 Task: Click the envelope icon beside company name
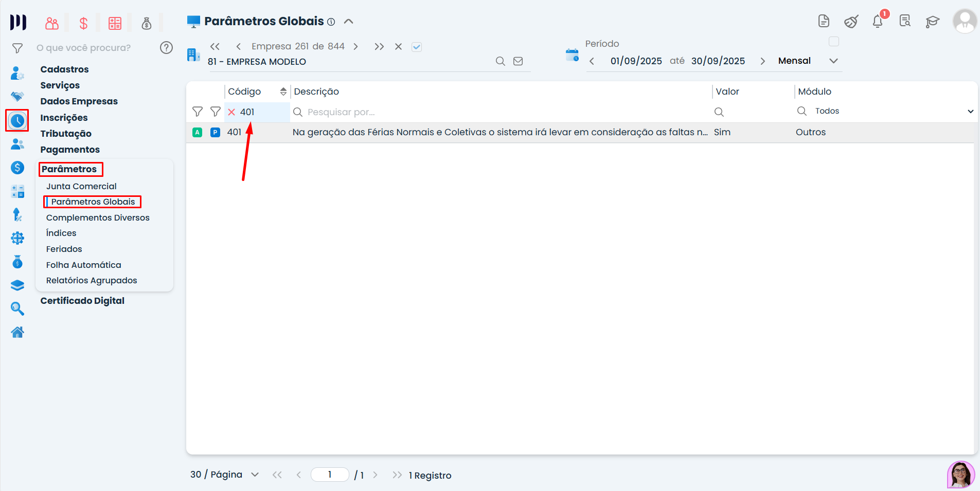tap(518, 61)
